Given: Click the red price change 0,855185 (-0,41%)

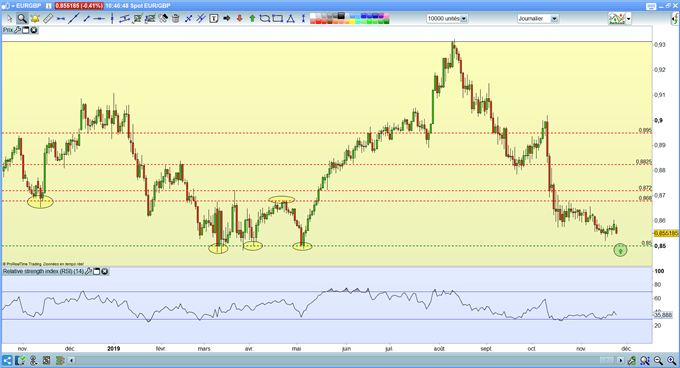Looking at the screenshot, I should click(x=79, y=6).
